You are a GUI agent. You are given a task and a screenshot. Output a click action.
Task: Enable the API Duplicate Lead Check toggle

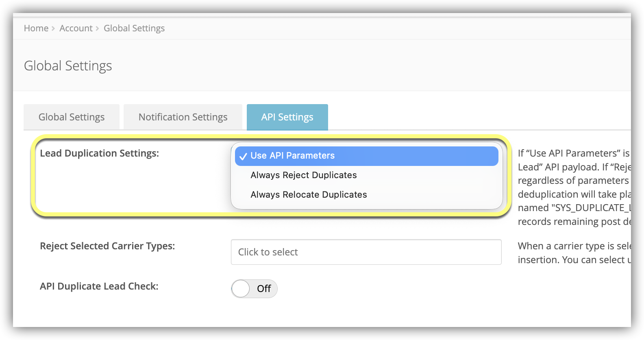pos(241,289)
